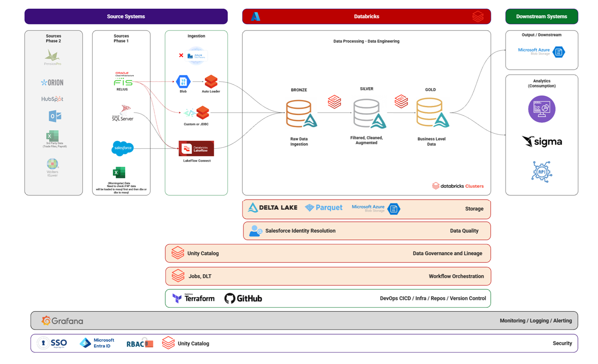Click "Data Processing - Data Engineering" title
This screenshot has width=598, height=364.
[366, 41]
